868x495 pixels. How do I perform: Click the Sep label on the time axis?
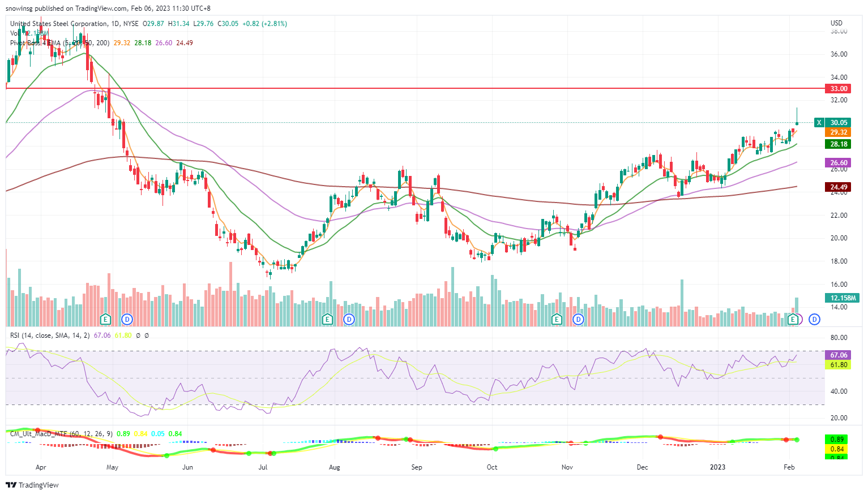click(x=417, y=467)
